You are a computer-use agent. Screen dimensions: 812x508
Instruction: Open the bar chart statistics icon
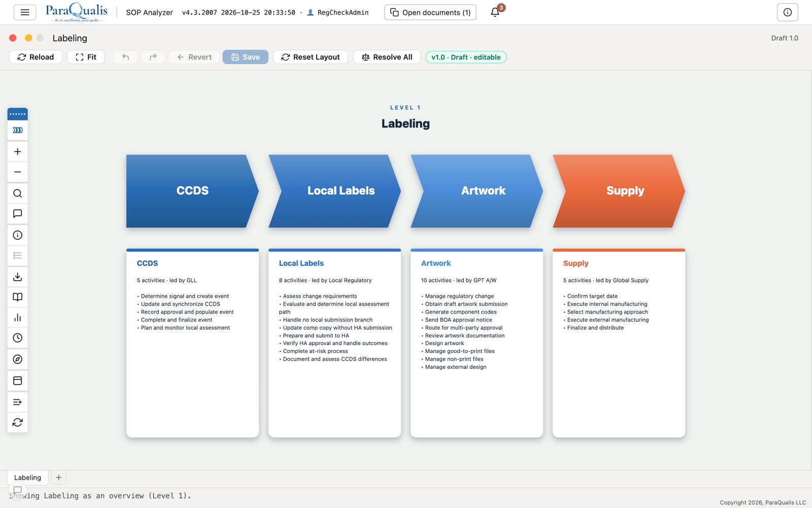click(18, 317)
